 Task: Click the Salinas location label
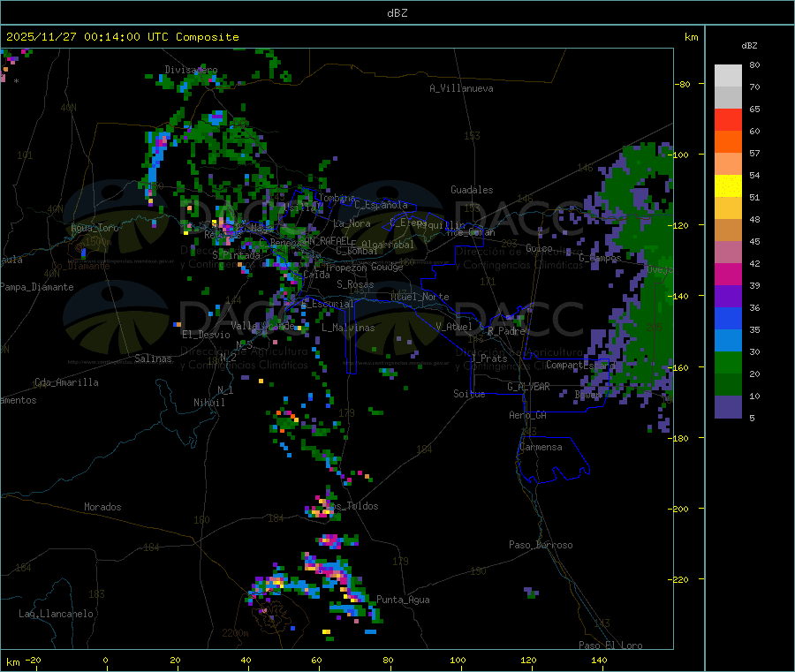(x=153, y=359)
